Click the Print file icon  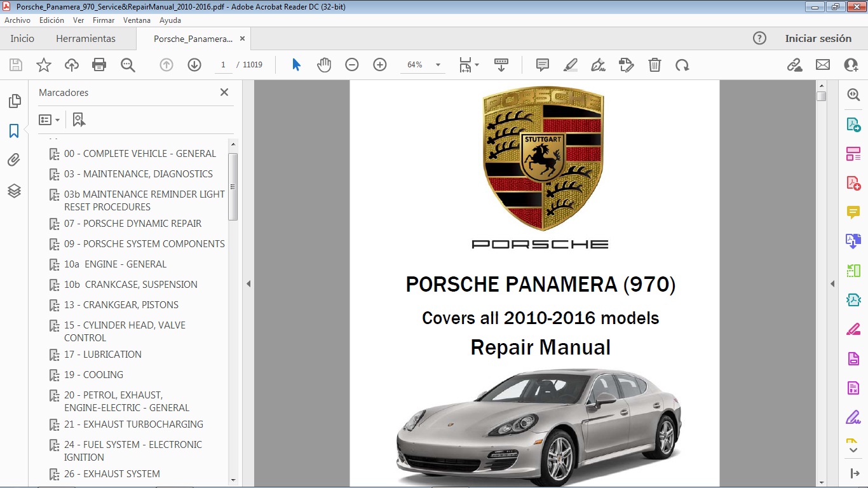pos(99,65)
